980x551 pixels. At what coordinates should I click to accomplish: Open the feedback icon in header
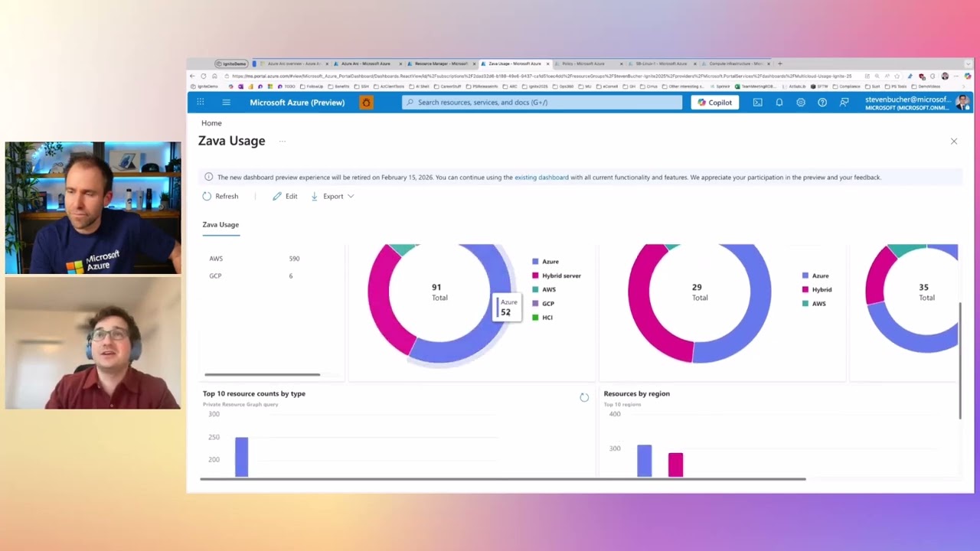click(x=844, y=103)
